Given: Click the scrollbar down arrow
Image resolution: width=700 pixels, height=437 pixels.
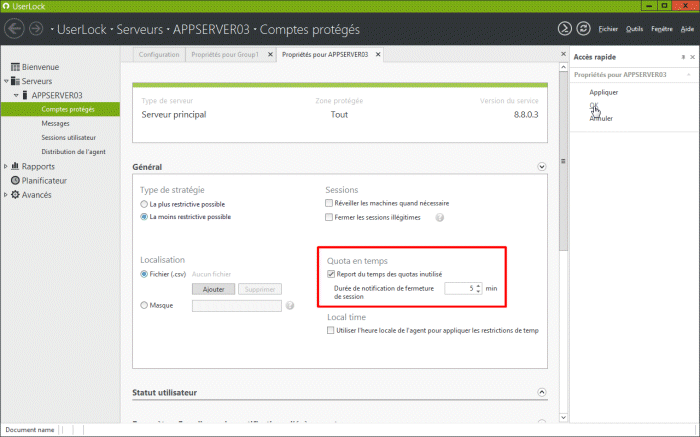Looking at the screenshot, I should click(563, 418).
